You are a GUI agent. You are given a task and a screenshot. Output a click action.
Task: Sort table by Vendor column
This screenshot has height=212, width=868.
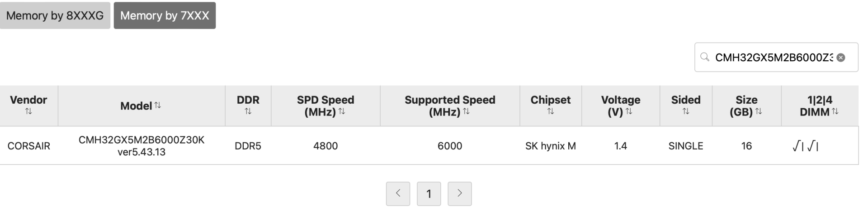(x=28, y=111)
